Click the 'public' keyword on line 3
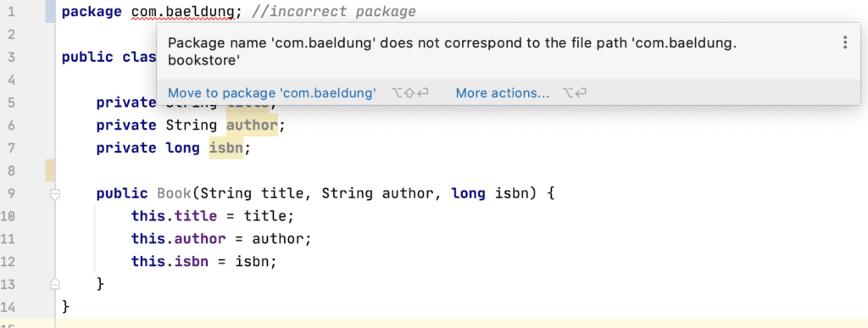This screenshot has width=868, height=328. pyautogui.click(x=87, y=58)
